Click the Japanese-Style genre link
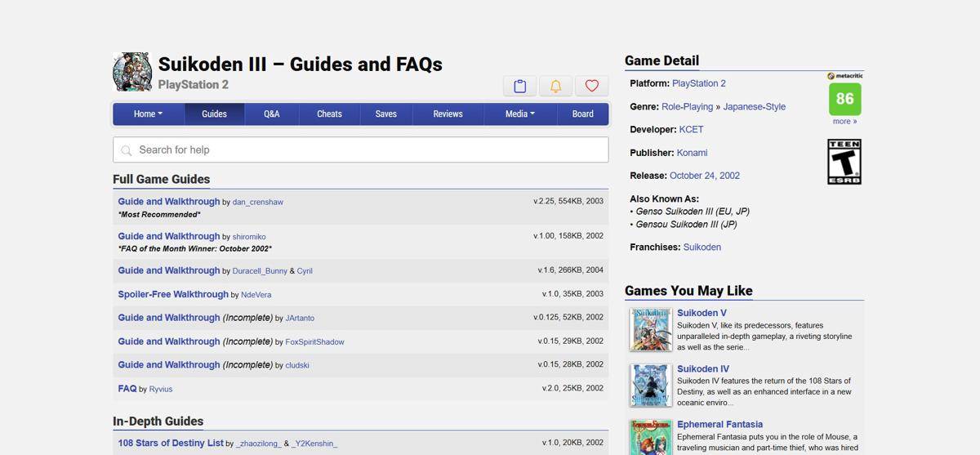Viewport: 980px width, 455px height. (755, 107)
